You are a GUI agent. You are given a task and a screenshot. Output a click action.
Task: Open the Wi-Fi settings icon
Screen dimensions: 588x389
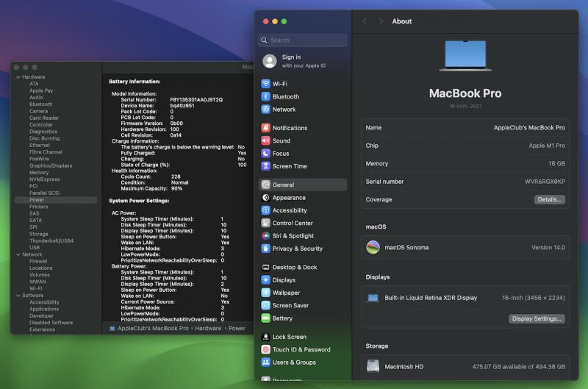[266, 84]
